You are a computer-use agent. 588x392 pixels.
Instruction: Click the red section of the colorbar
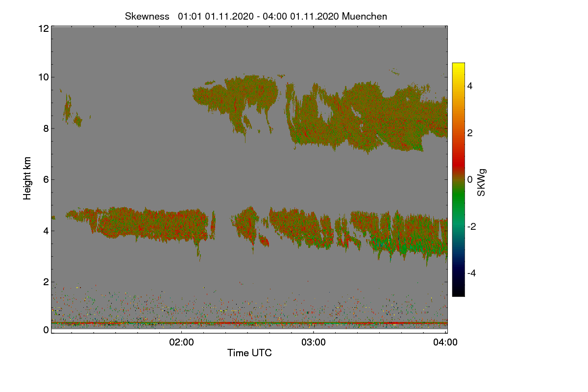tap(458, 157)
